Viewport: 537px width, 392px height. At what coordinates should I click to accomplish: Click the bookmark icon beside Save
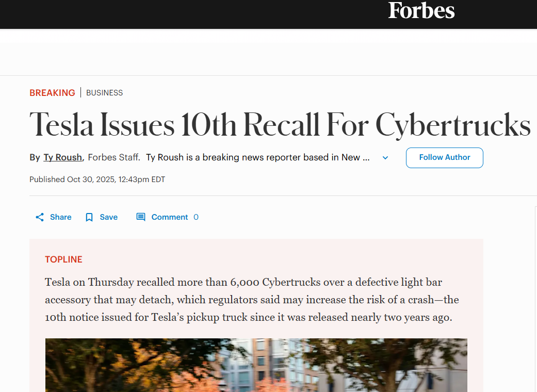[x=89, y=217]
